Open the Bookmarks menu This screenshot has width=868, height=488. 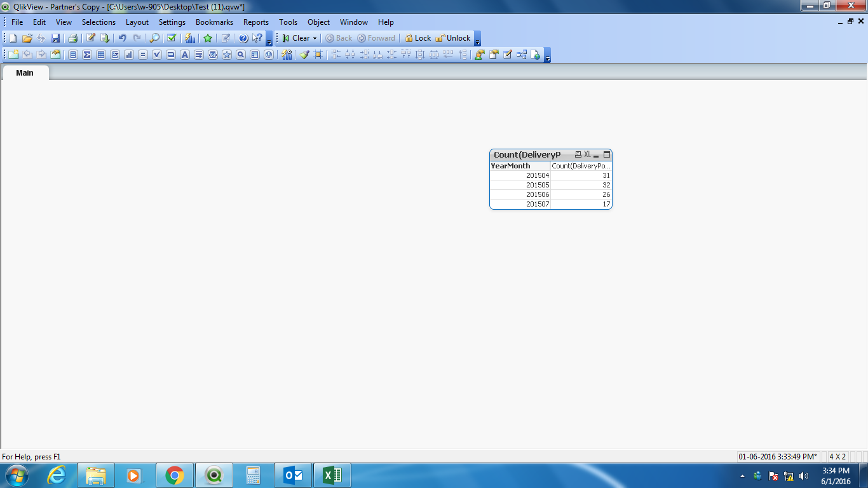215,22
